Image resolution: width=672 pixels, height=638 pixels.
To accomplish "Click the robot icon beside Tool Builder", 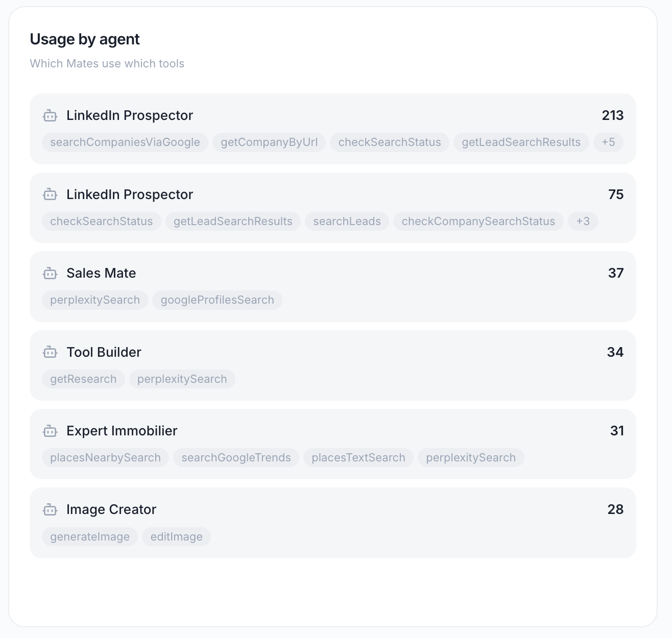I will click(x=50, y=352).
